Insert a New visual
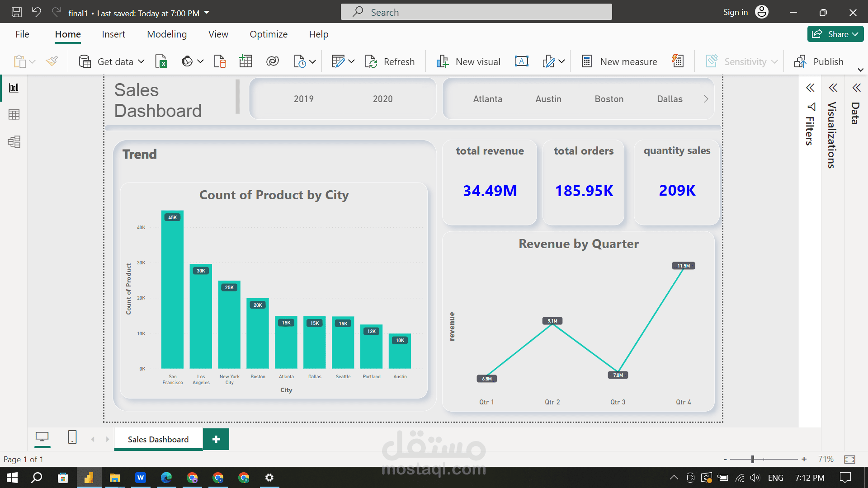The image size is (868, 488). (x=468, y=61)
